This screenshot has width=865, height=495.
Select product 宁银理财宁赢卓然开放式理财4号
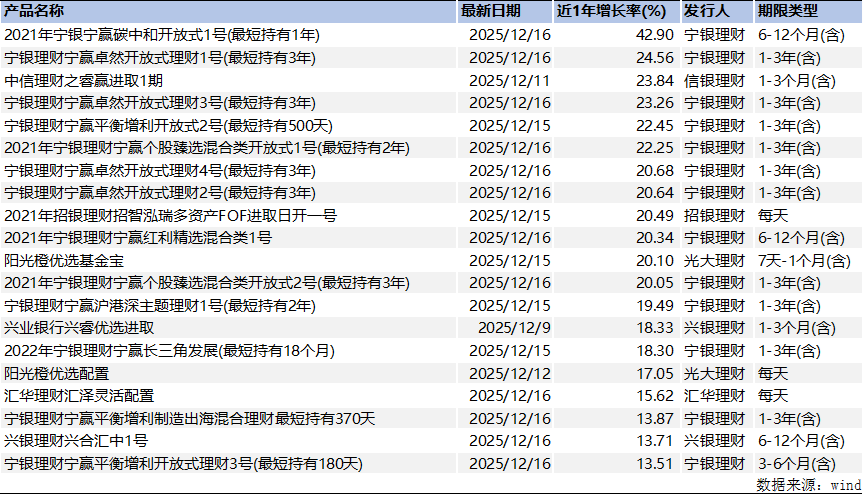point(160,171)
